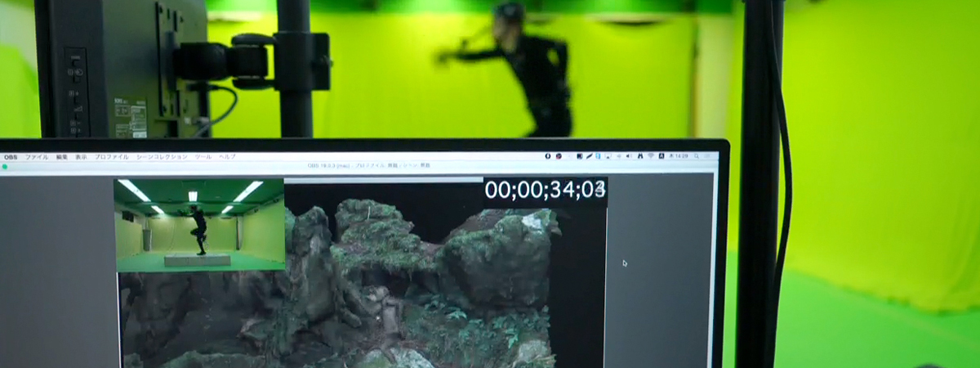Screen dimensions: 980x368
Task: Click the black-and-white round icon in menu bar
Action: [548, 156]
